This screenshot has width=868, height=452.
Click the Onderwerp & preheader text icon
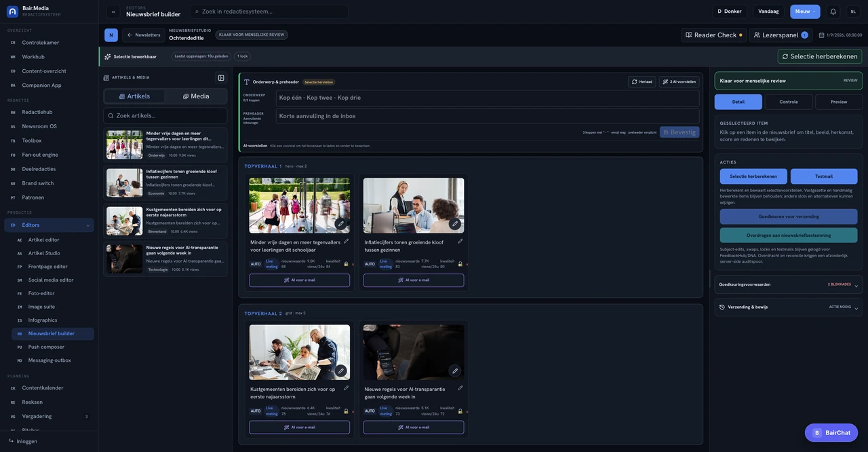(247, 81)
